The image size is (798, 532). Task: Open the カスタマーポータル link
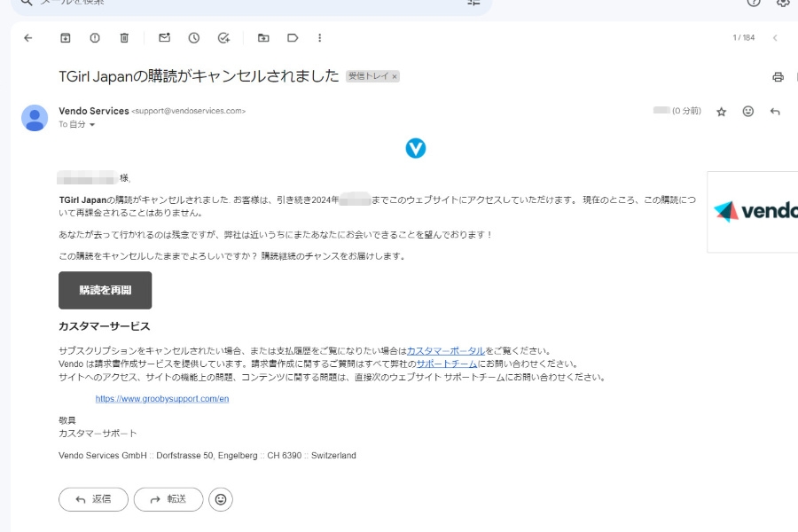pyautogui.click(x=446, y=351)
